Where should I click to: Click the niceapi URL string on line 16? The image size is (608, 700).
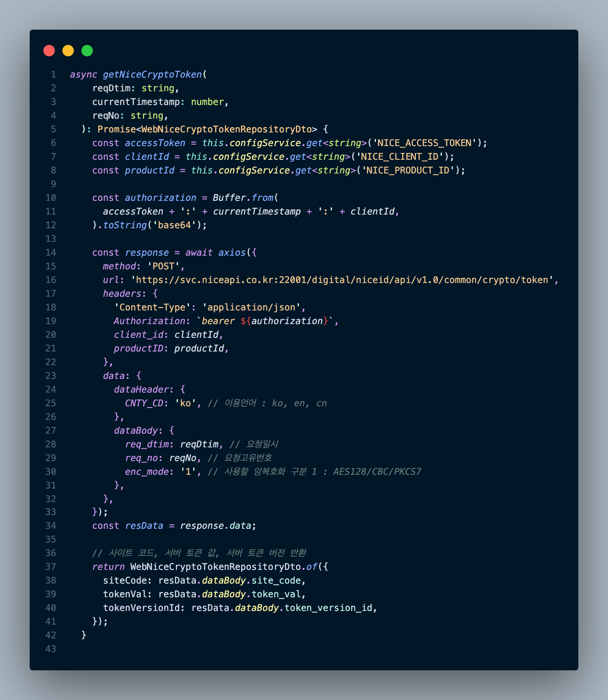point(342,280)
